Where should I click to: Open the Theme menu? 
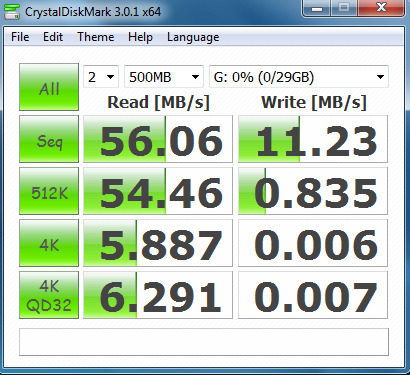[96, 37]
